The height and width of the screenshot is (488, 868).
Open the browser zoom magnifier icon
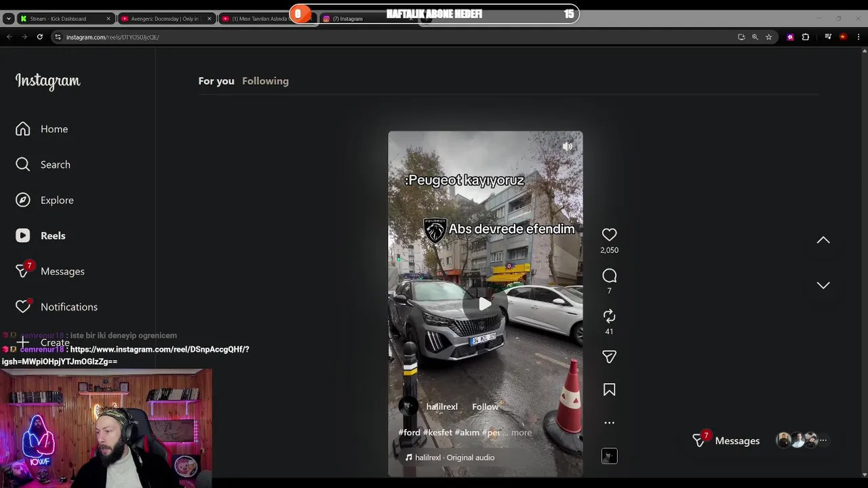755,37
